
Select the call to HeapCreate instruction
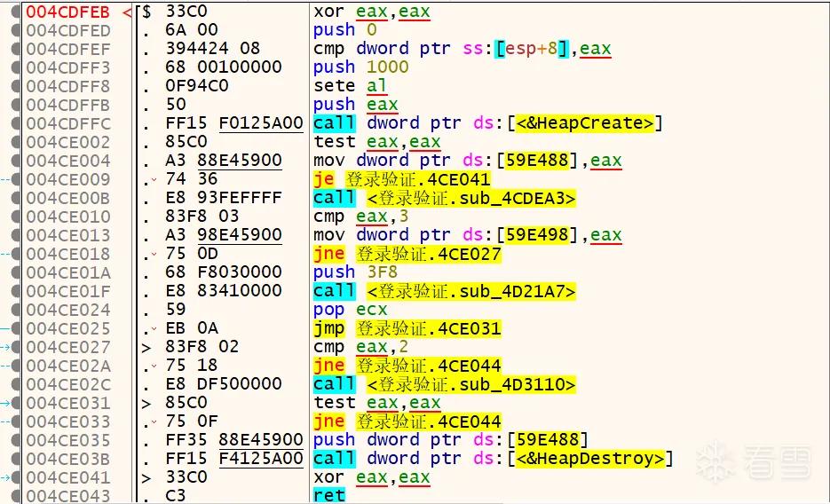(487, 123)
